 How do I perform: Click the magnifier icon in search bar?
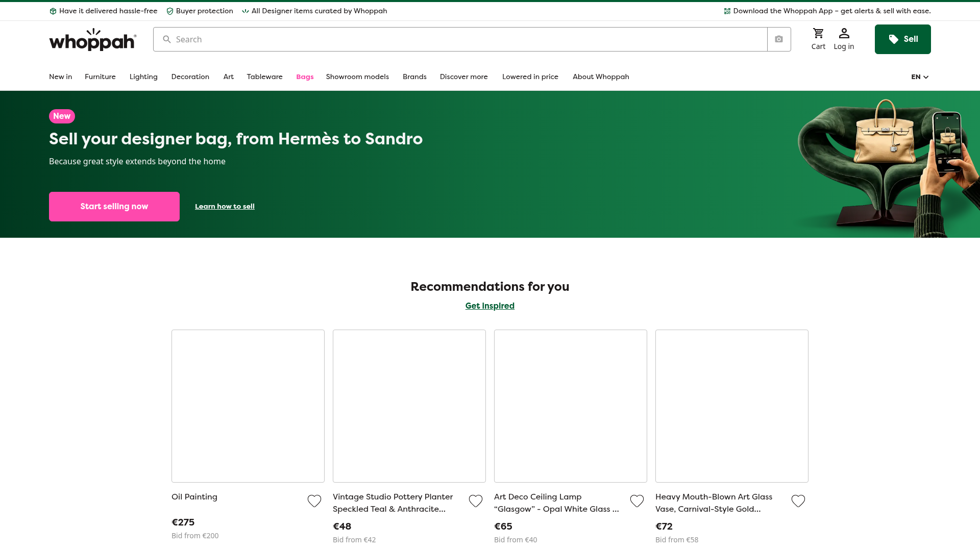(167, 39)
